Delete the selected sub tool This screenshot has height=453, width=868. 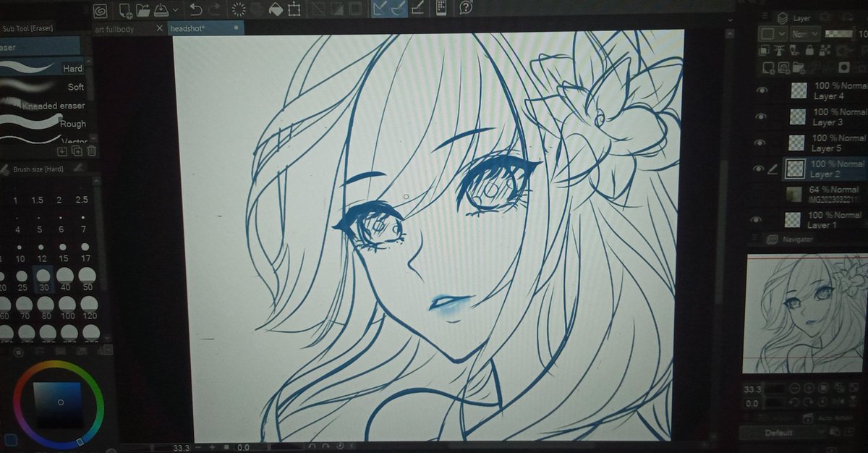[91, 151]
